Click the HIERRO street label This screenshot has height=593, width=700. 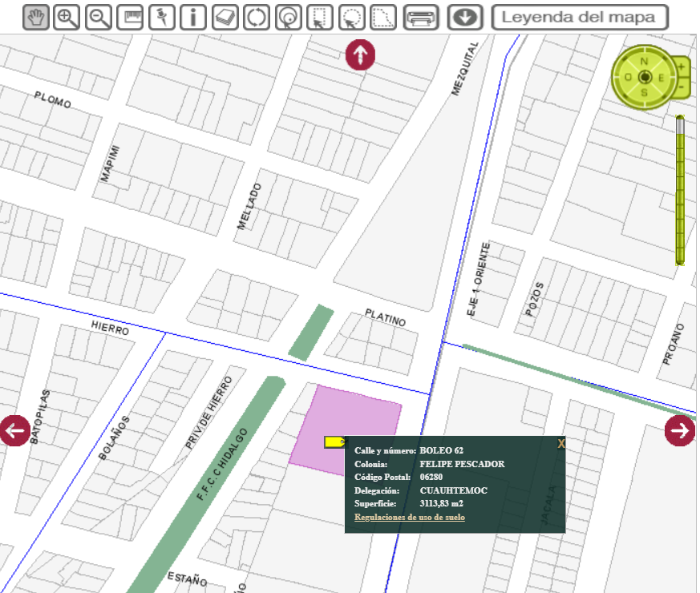click(x=110, y=328)
